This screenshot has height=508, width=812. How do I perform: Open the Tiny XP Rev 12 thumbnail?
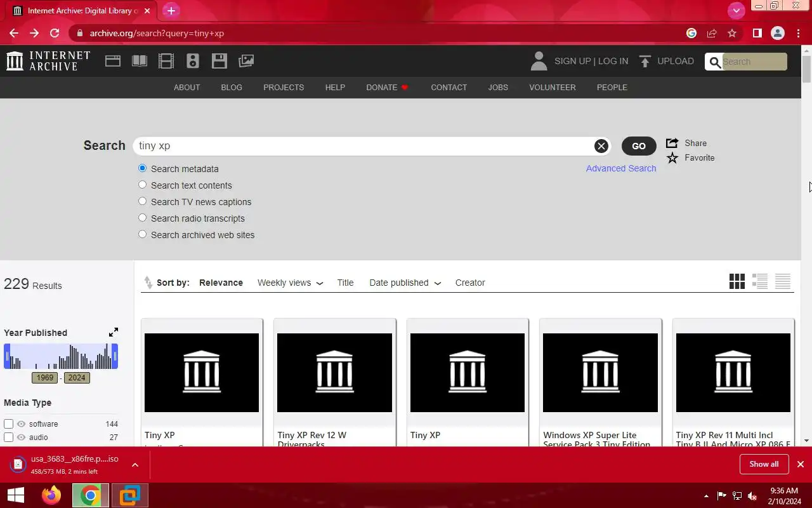tap(334, 373)
